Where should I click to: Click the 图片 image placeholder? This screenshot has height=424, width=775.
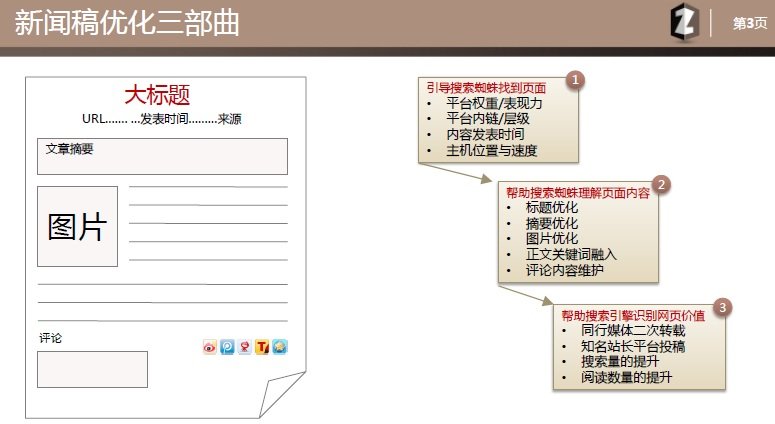tap(78, 226)
